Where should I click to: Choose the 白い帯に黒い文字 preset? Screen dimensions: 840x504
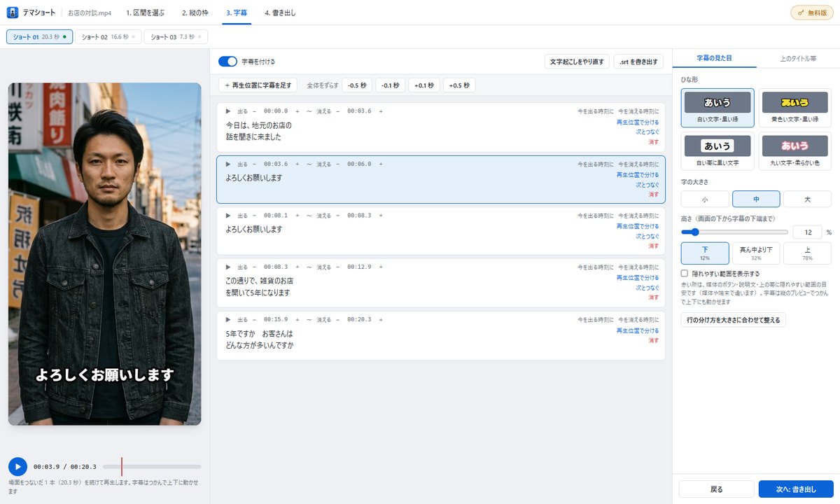tap(717, 151)
